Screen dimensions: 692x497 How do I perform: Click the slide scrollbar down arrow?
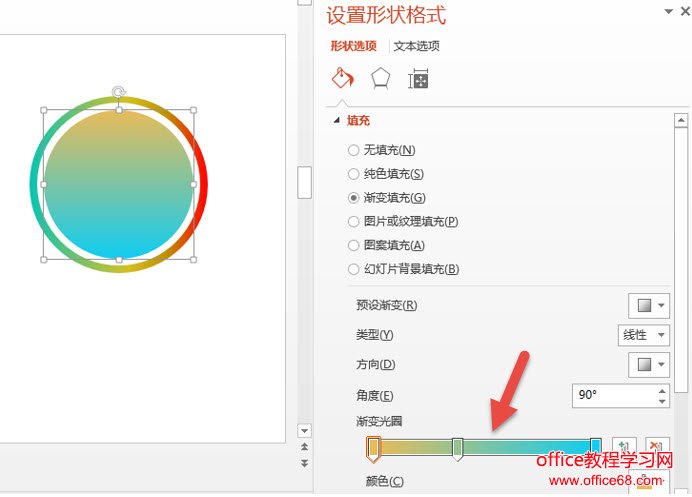[x=305, y=430]
